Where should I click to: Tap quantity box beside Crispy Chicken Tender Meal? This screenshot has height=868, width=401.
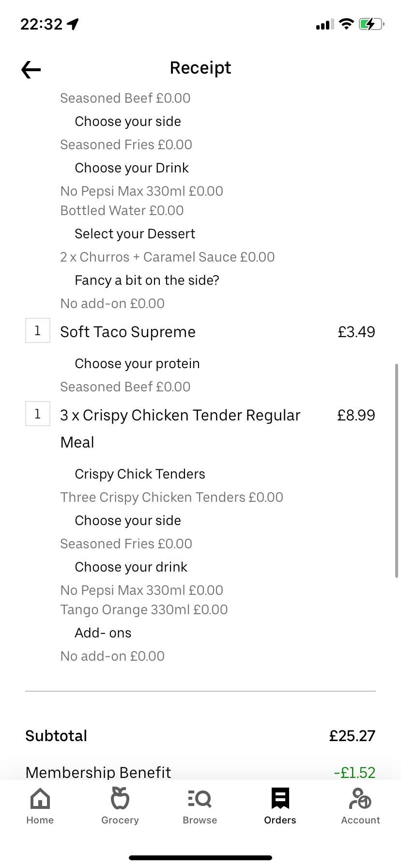click(38, 414)
